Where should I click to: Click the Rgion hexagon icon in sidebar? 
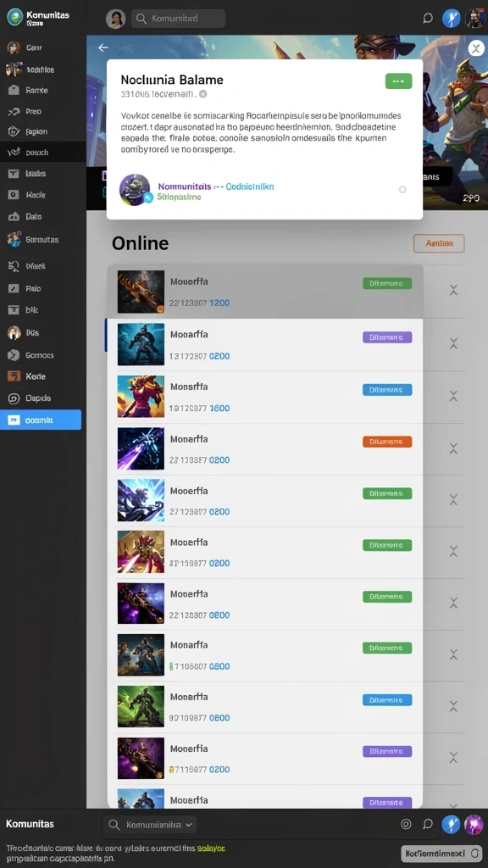pos(14,131)
